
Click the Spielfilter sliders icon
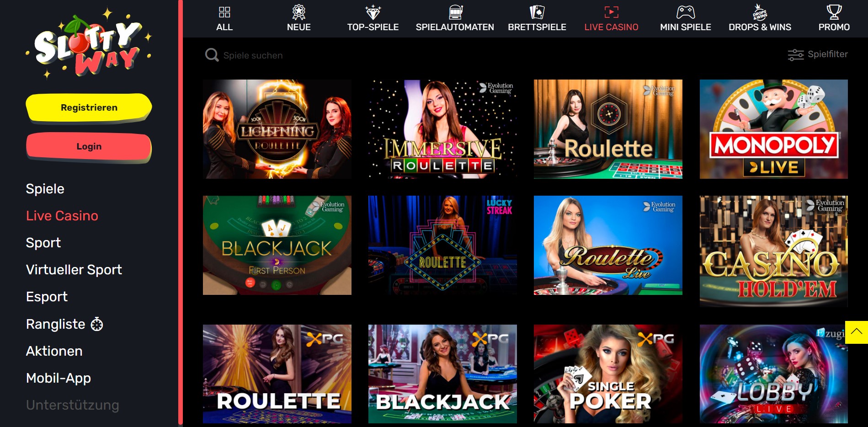point(796,55)
